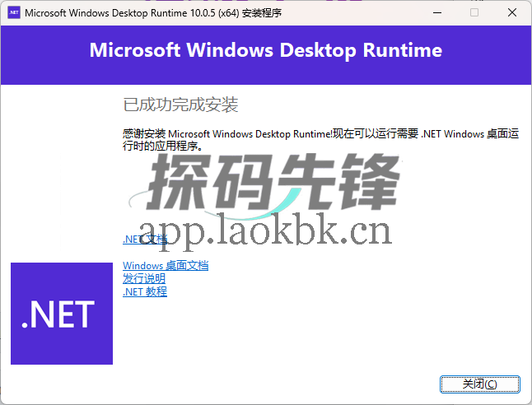
Task: Open the 发行说明 link
Action: point(144,278)
